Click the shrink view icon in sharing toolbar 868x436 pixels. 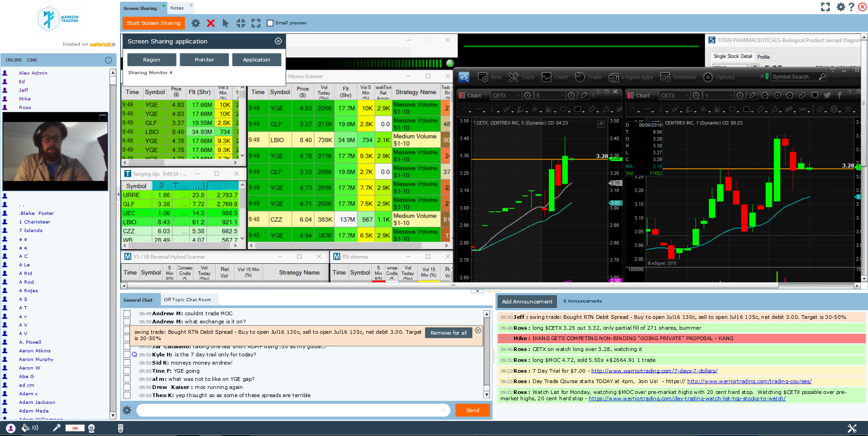point(241,23)
